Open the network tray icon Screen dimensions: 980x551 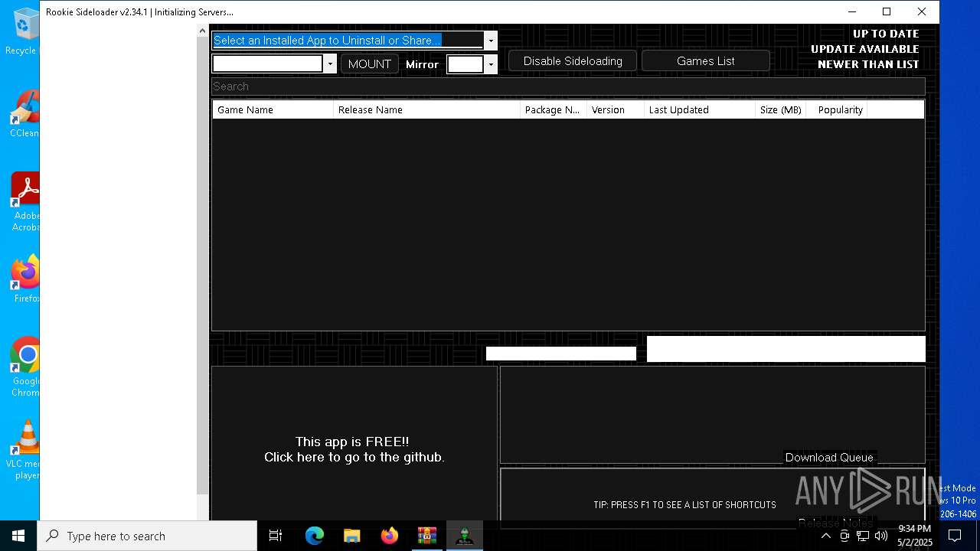[863, 536]
